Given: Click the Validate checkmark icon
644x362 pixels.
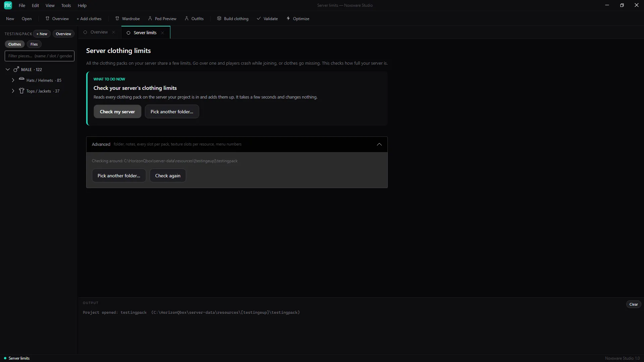Looking at the screenshot, I should point(259,18).
